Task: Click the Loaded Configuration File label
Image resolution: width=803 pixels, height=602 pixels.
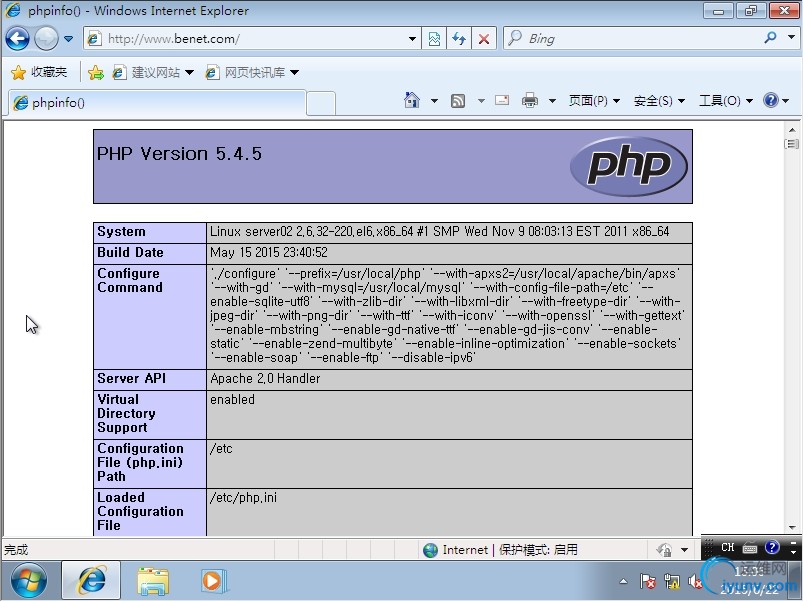Action: click(x=140, y=511)
